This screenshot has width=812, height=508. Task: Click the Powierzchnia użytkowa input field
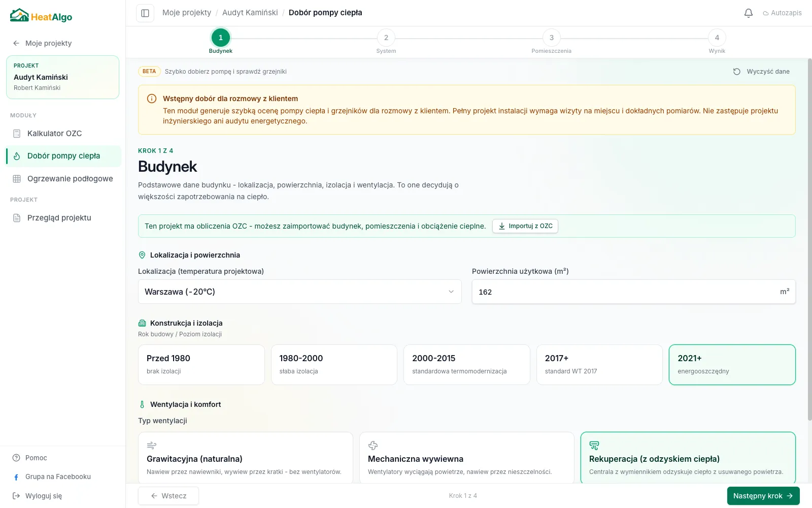pos(634,292)
